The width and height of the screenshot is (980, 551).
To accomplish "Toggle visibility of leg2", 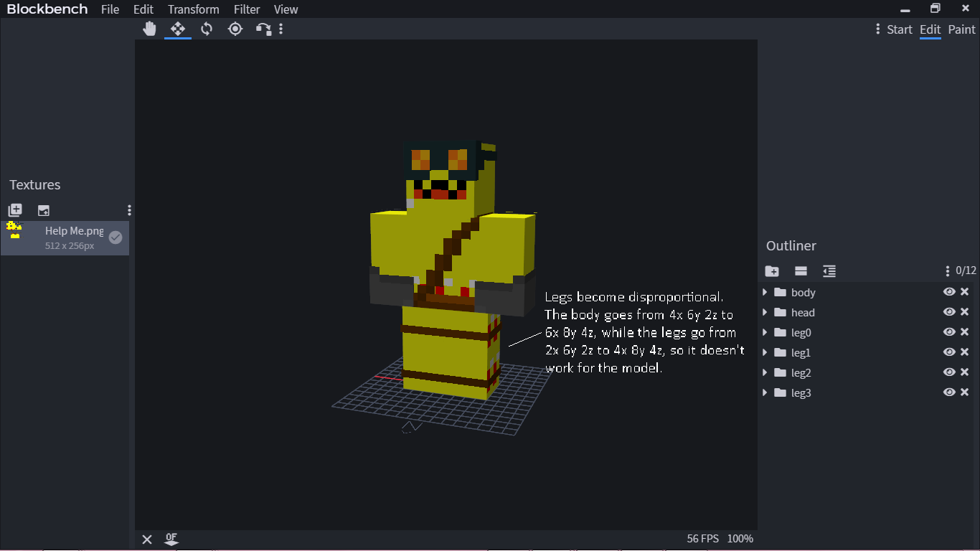I will click(x=948, y=372).
